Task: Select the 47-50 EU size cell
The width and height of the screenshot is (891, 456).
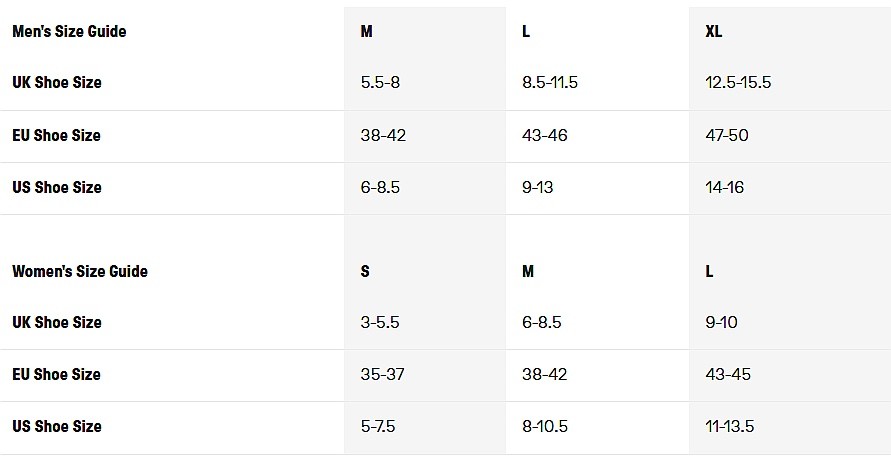Action: tap(727, 135)
